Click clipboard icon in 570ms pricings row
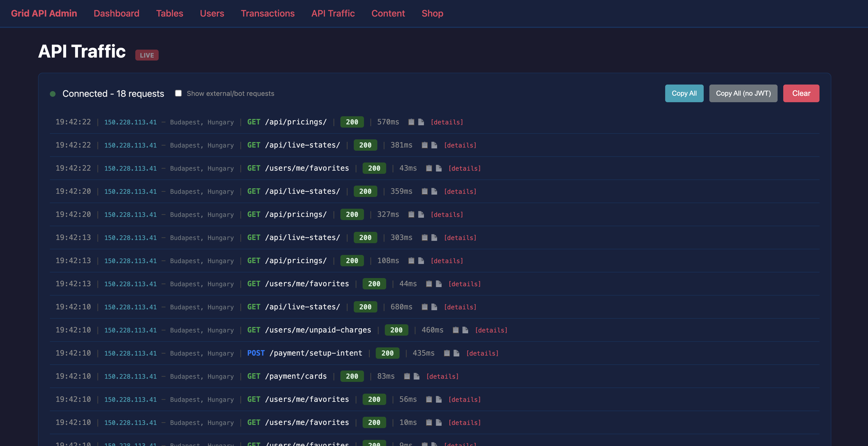The width and height of the screenshot is (868, 446). (x=411, y=122)
